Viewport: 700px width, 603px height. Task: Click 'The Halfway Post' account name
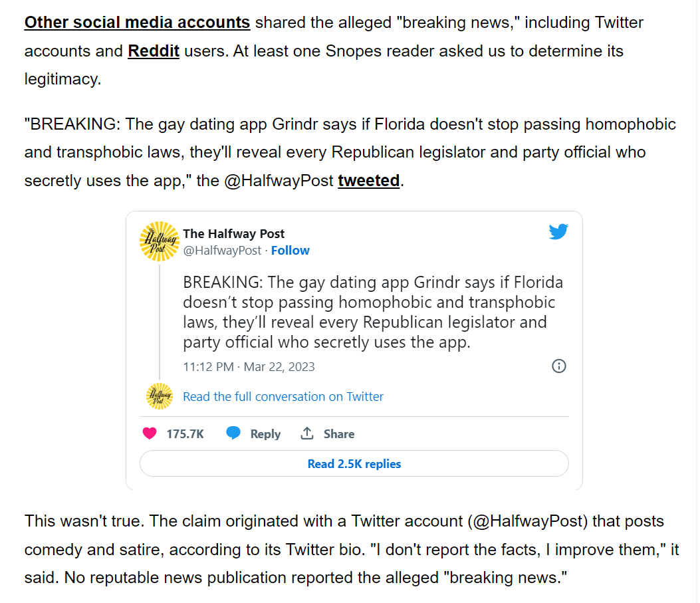pos(233,233)
